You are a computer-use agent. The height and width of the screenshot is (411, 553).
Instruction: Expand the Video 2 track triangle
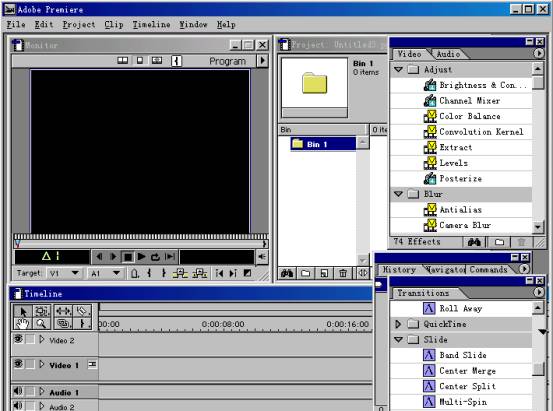[x=42, y=339]
